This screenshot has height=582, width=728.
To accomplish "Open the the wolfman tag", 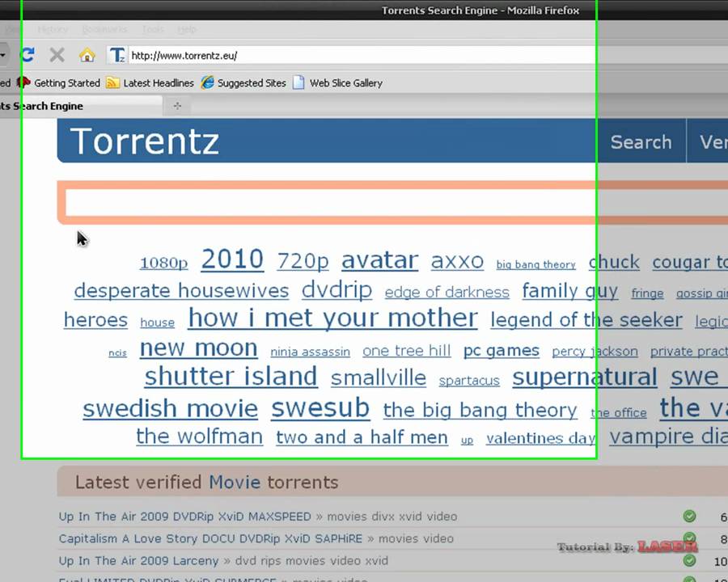I will pos(200,436).
